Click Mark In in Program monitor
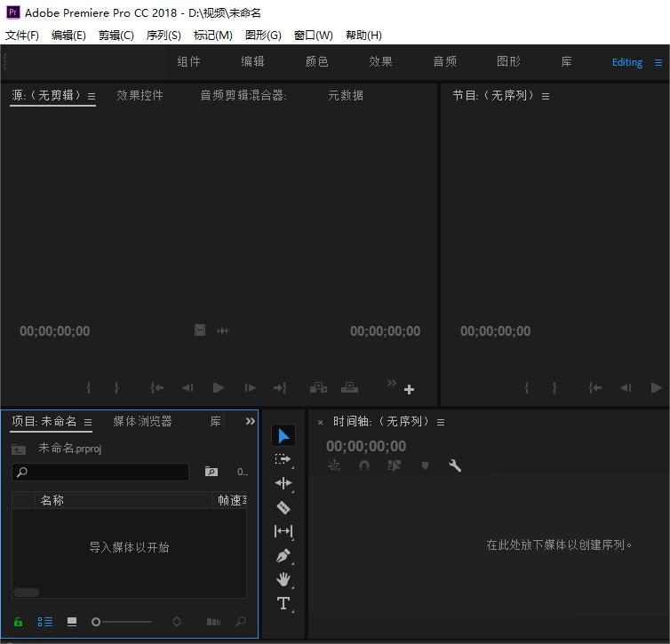 [x=526, y=388]
